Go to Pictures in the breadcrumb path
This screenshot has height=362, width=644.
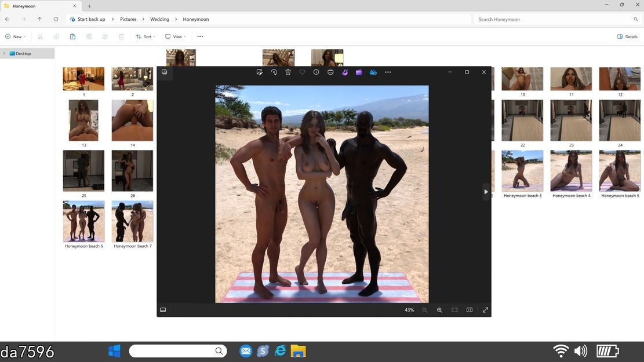click(128, 19)
